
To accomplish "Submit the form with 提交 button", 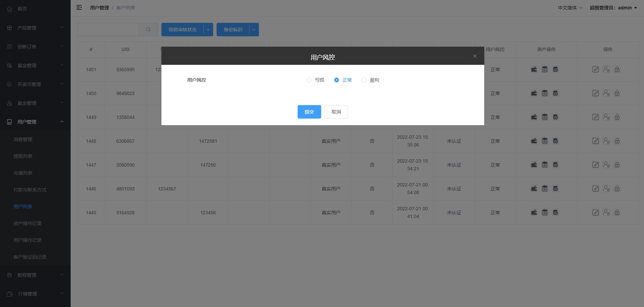I will [309, 112].
